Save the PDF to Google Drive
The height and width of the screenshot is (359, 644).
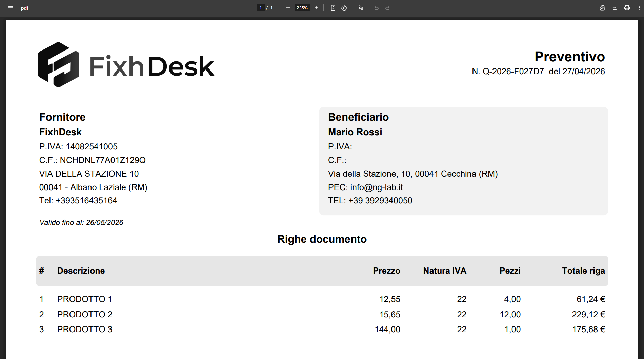click(x=603, y=8)
